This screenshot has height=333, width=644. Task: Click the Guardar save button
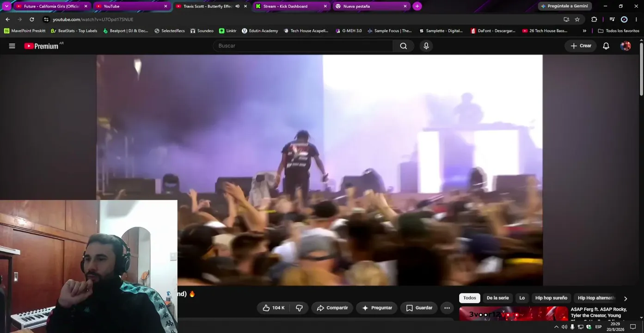point(419,308)
